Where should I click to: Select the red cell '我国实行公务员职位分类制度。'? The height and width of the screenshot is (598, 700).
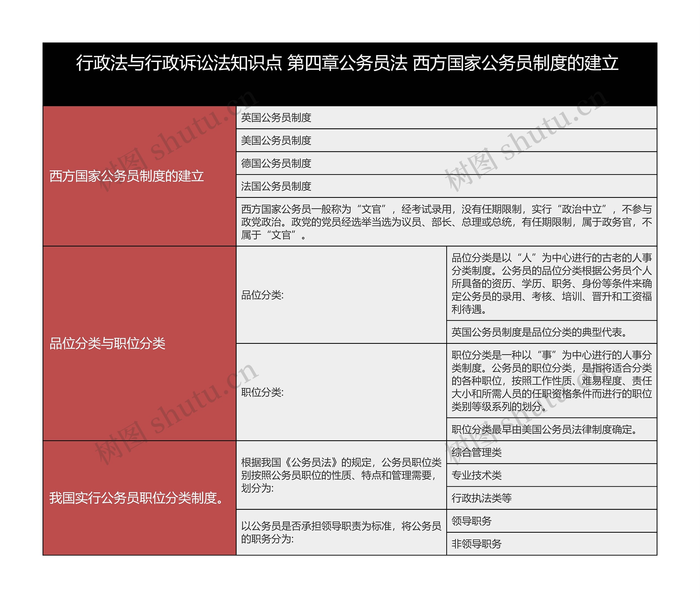(x=139, y=498)
